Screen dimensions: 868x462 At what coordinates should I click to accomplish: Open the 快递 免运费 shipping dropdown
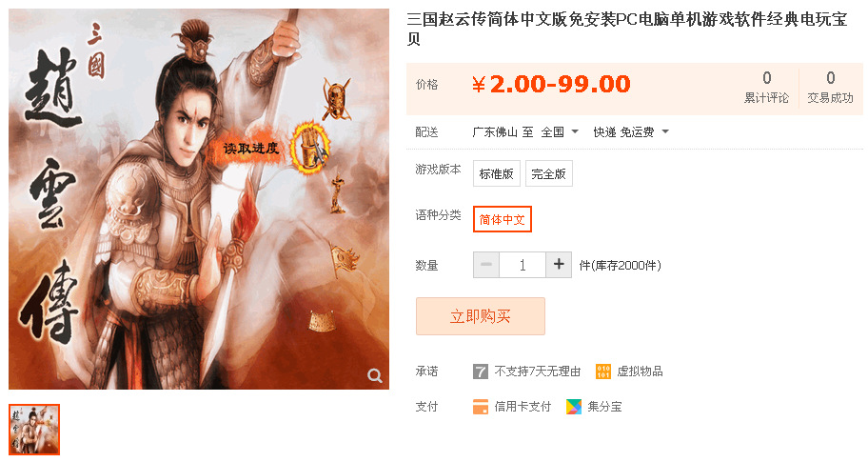pos(631,131)
